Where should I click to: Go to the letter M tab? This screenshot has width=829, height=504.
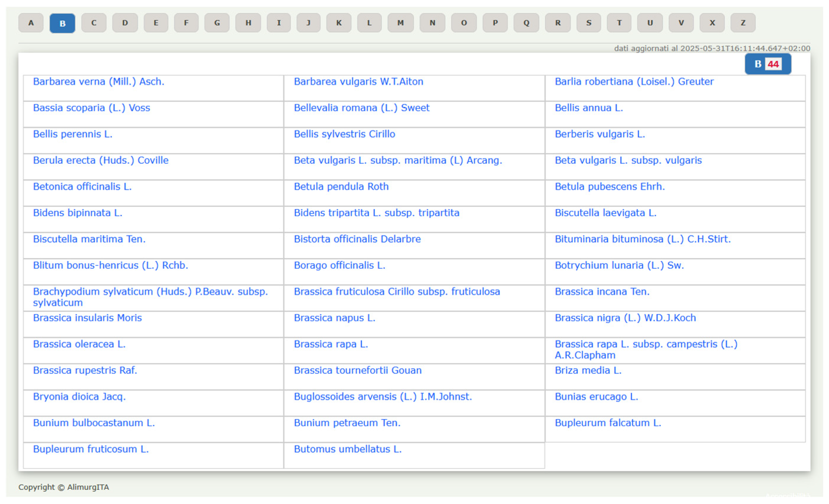pyautogui.click(x=400, y=23)
